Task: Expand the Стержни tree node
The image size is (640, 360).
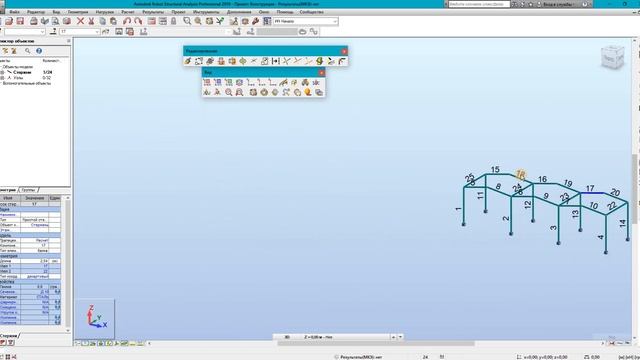Action: [2, 72]
